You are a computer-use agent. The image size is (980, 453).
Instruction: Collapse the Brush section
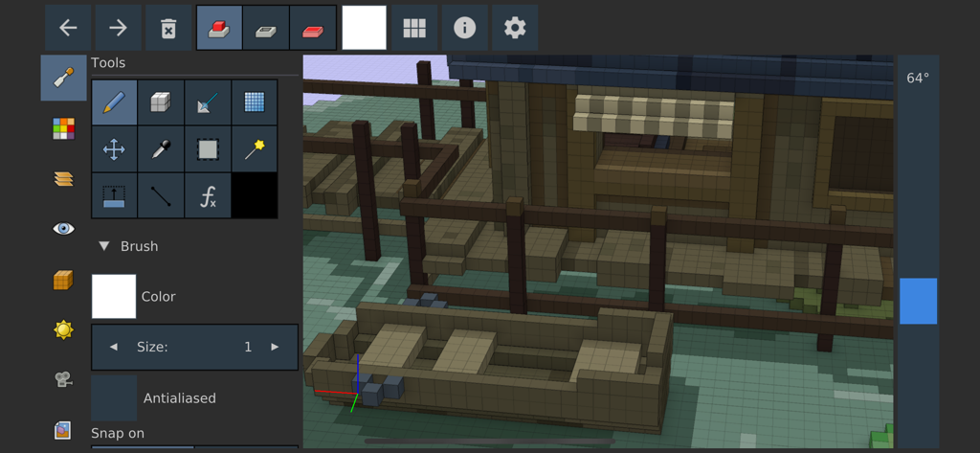[103, 246]
